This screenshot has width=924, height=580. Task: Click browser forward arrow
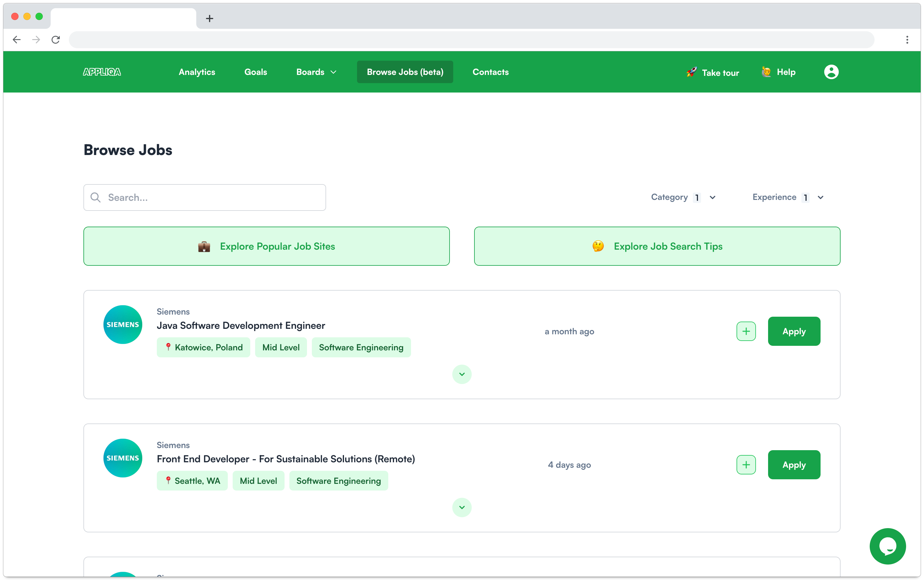click(36, 39)
